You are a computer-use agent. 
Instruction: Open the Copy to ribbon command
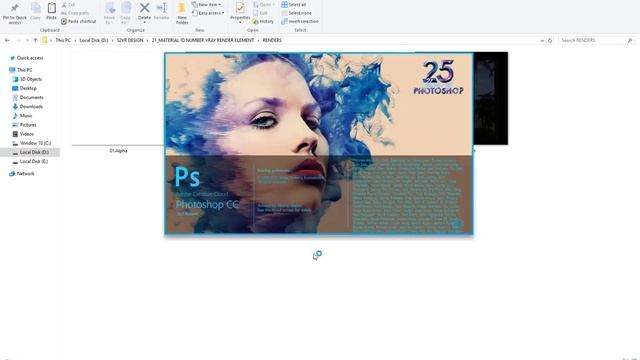point(126,13)
